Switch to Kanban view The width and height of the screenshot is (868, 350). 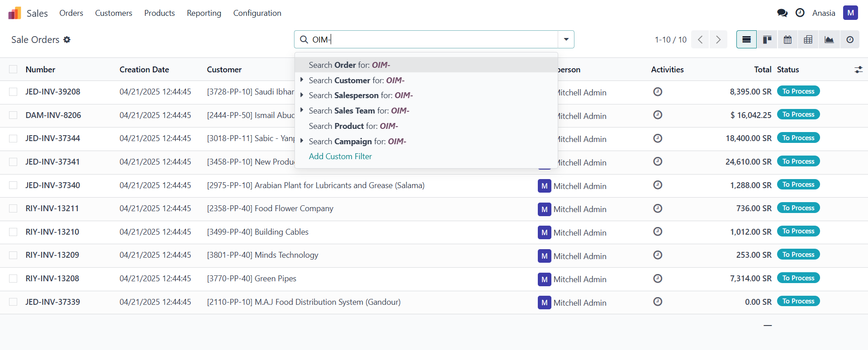point(767,40)
